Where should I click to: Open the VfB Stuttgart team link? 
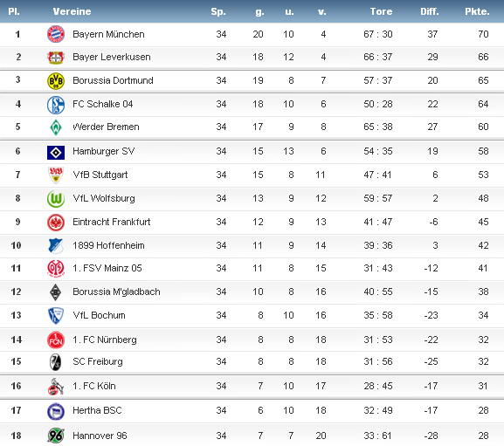coord(100,175)
